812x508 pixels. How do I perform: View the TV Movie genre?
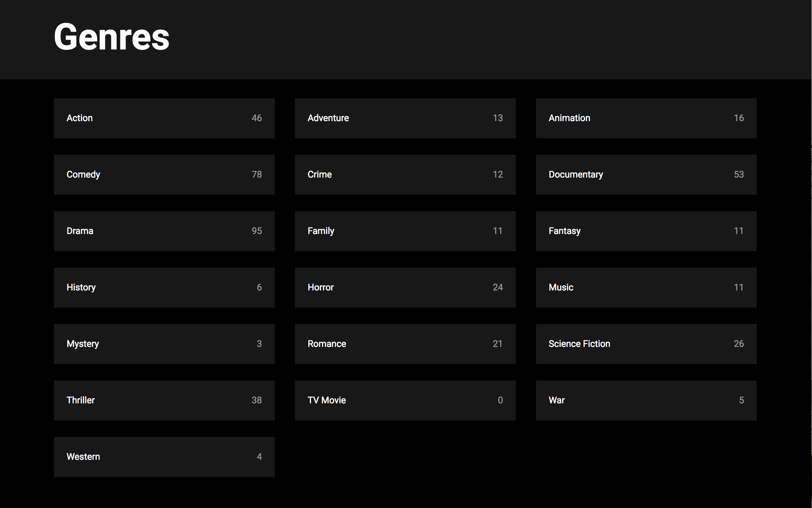[405, 401]
